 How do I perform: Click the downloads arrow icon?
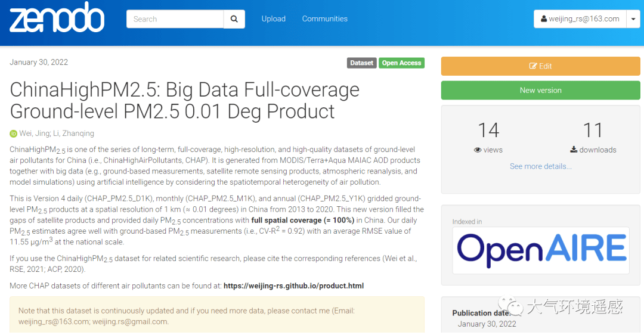574,150
